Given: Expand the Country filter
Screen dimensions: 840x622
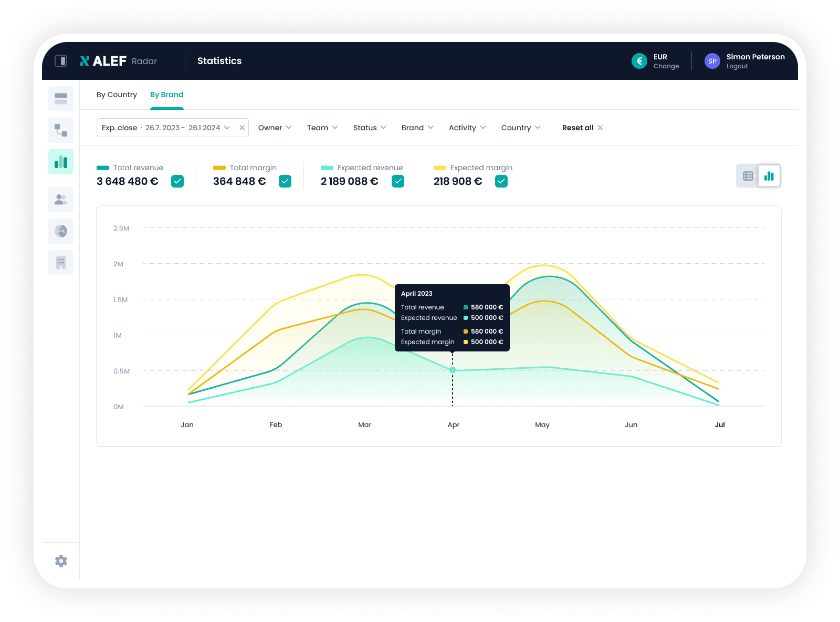Looking at the screenshot, I should coord(521,128).
